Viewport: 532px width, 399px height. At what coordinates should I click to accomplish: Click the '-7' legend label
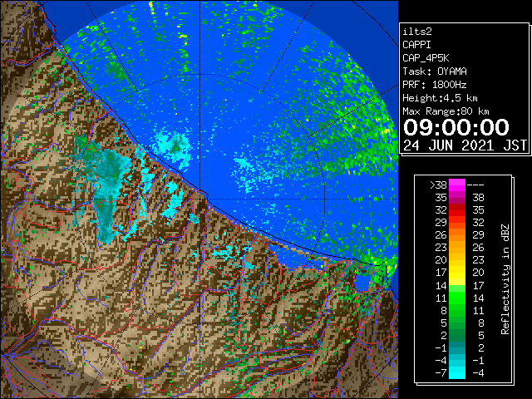(x=441, y=372)
